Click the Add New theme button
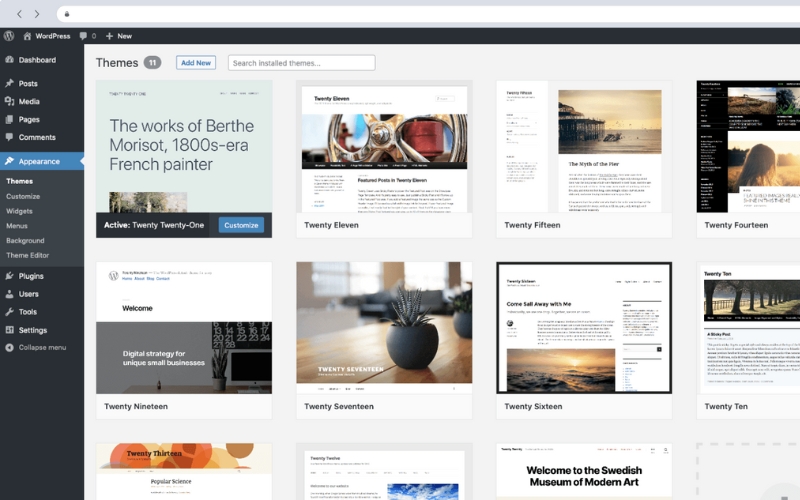This screenshot has width=800, height=500. [x=196, y=63]
